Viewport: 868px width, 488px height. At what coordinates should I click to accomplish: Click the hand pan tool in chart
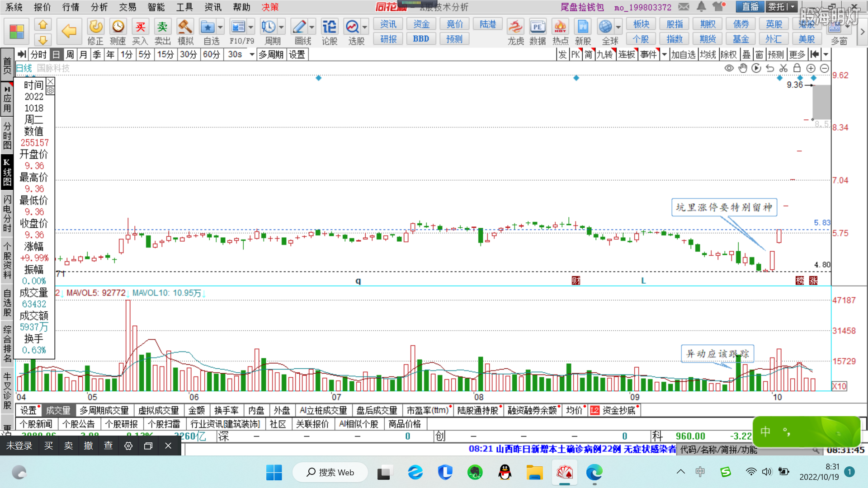point(743,68)
